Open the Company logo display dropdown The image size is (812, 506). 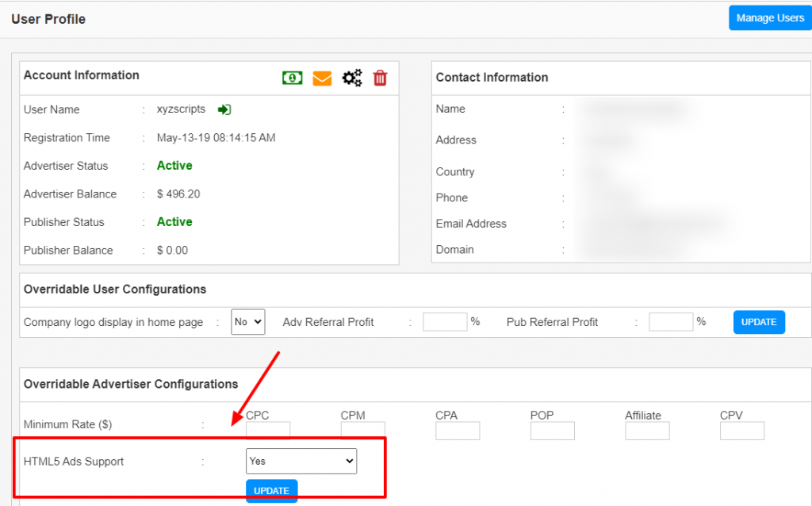click(247, 321)
